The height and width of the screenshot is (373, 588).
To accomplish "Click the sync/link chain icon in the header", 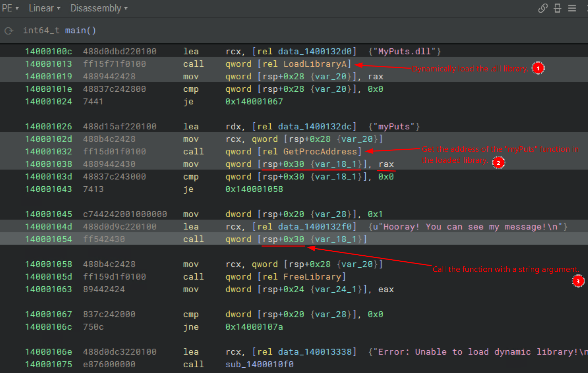I will tap(542, 8).
